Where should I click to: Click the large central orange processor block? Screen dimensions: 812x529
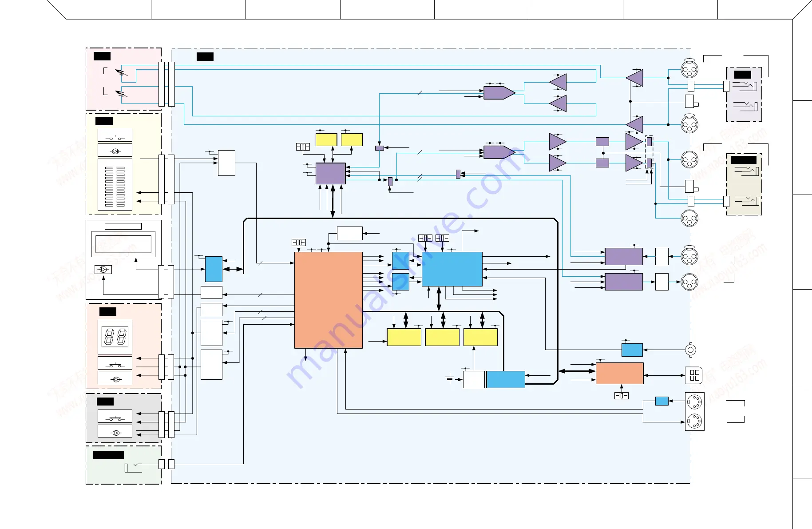click(329, 300)
